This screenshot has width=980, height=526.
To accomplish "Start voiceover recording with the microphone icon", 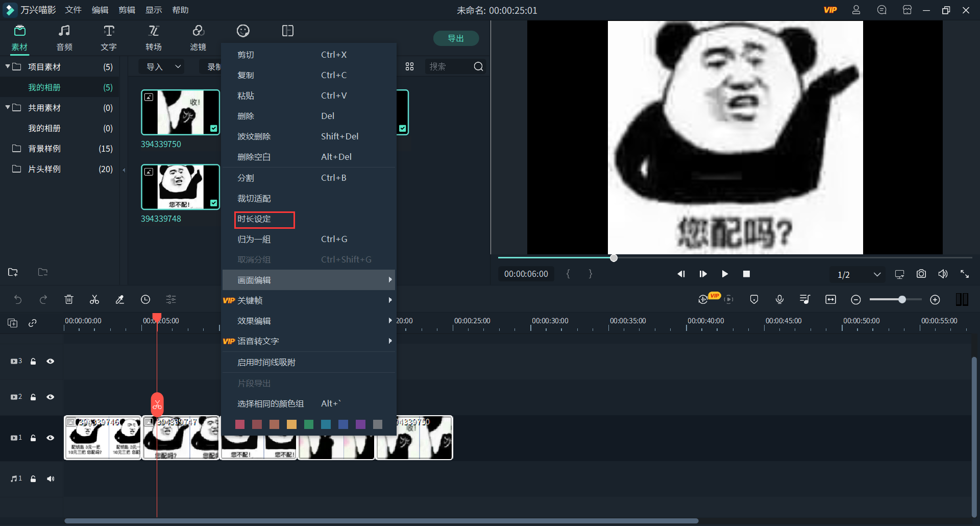I will (x=779, y=299).
